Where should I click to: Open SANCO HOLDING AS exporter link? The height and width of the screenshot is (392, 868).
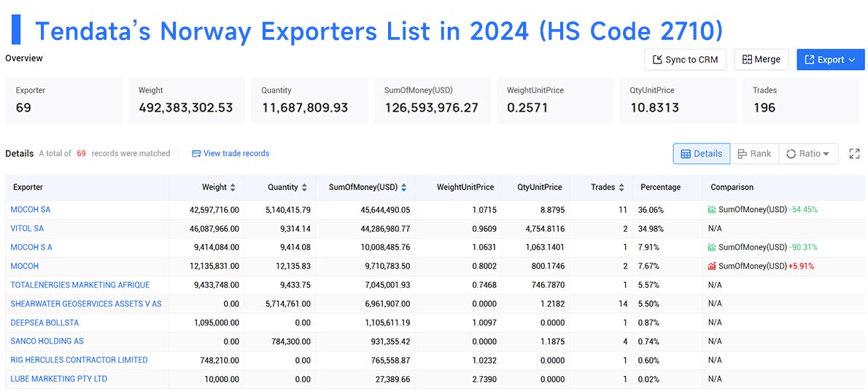click(x=47, y=341)
